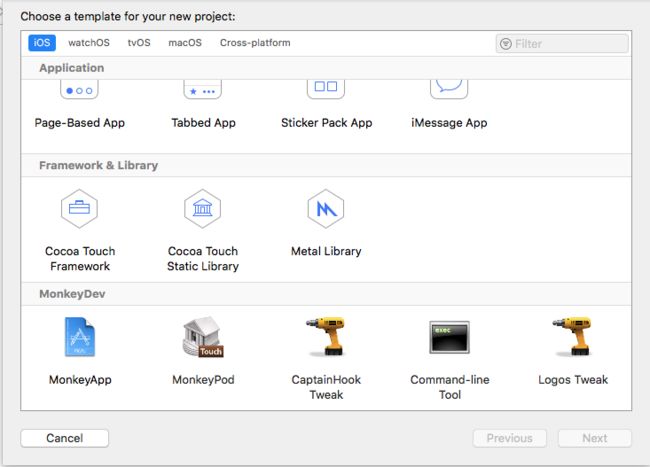Open the macOS platform tab

[x=185, y=43]
